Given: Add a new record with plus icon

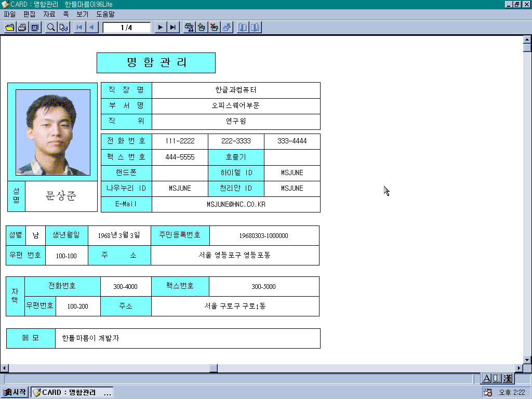Looking at the screenshot, I should (202, 28).
